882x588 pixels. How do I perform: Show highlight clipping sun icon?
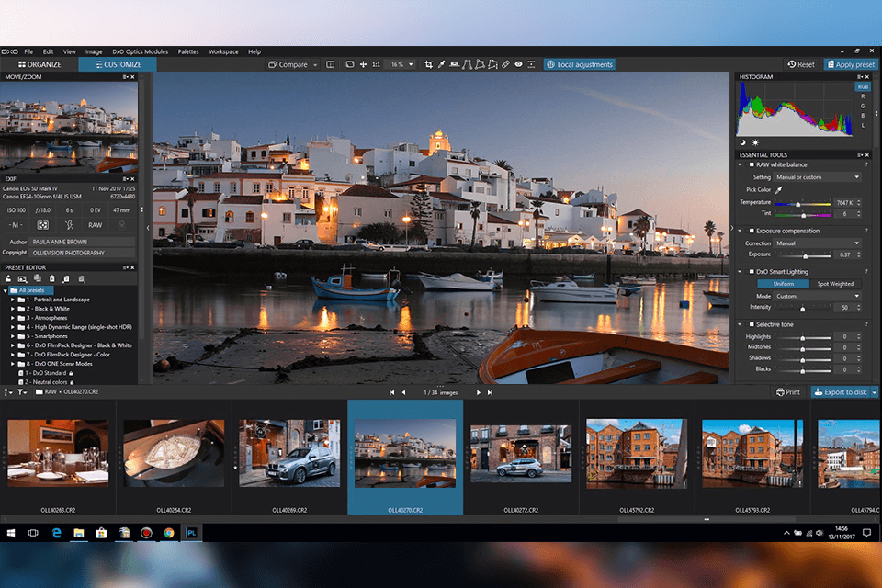point(755,143)
